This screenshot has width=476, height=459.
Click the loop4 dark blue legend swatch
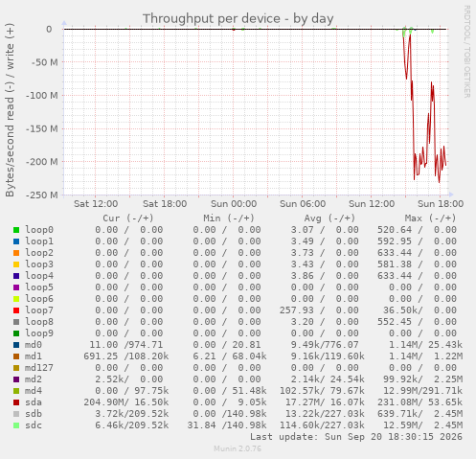click(x=16, y=276)
